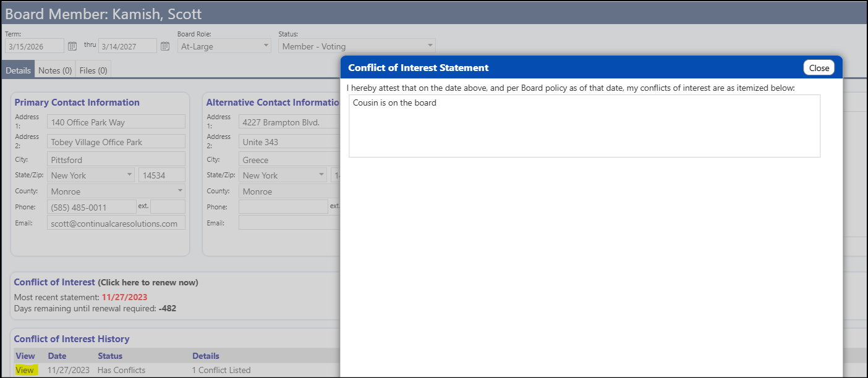Click the primary phone (585) 485-0011 field

(91, 207)
